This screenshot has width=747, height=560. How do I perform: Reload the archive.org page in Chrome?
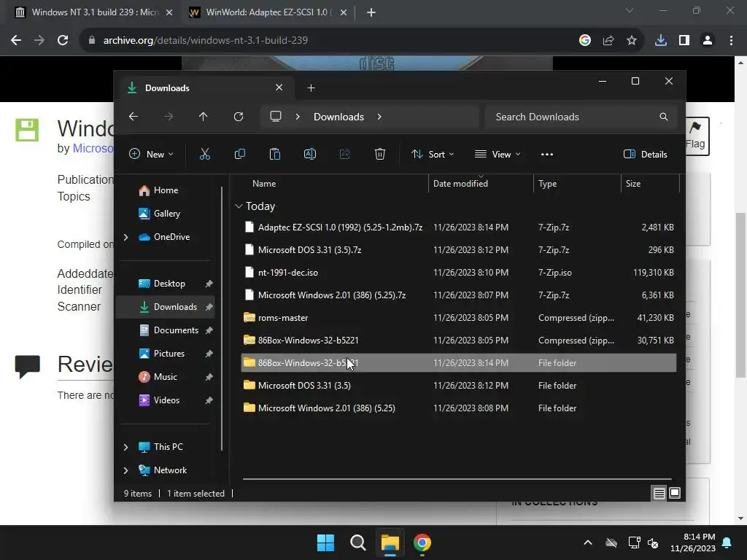[63, 40]
